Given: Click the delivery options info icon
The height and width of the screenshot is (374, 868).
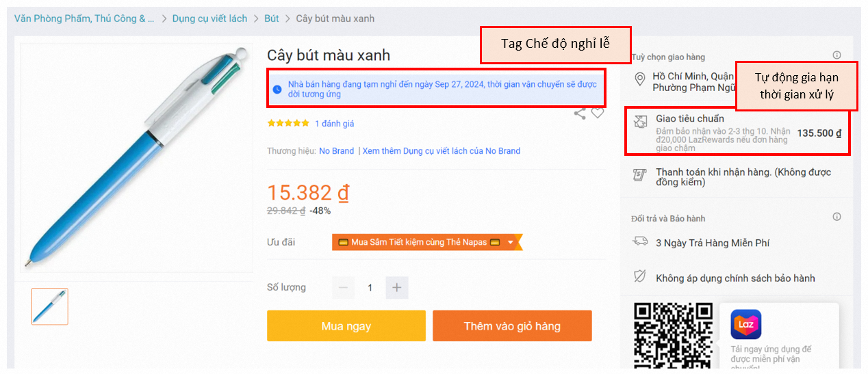Looking at the screenshot, I should click(837, 55).
